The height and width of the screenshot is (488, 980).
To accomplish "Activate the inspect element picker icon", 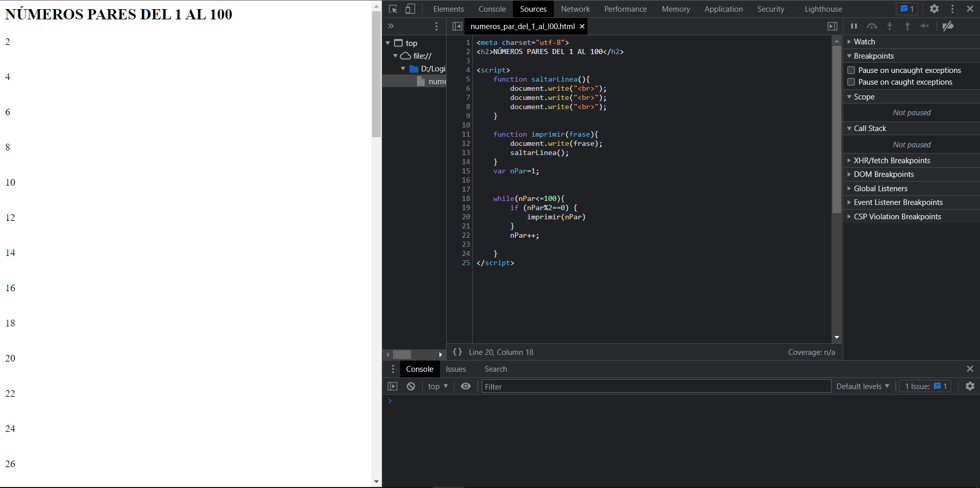I will (393, 9).
